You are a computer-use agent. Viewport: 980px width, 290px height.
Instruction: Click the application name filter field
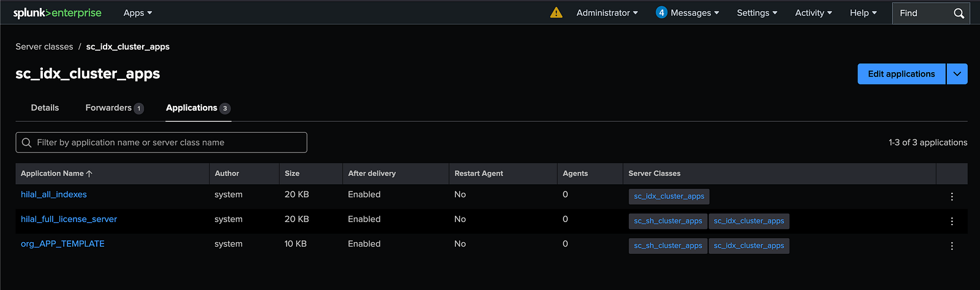point(161,143)
